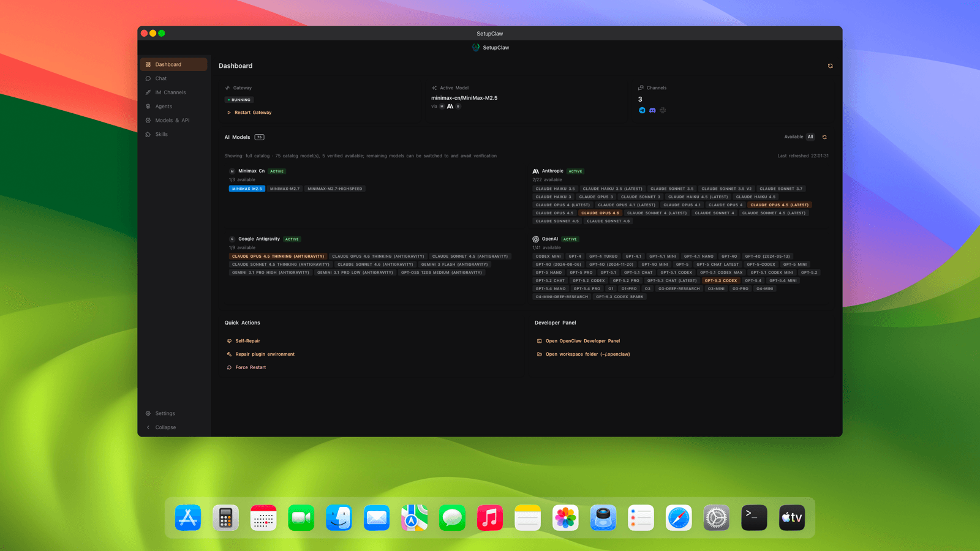Click the Anthropic provider logo in models list

pyautogui.click(x=536, y=171)
